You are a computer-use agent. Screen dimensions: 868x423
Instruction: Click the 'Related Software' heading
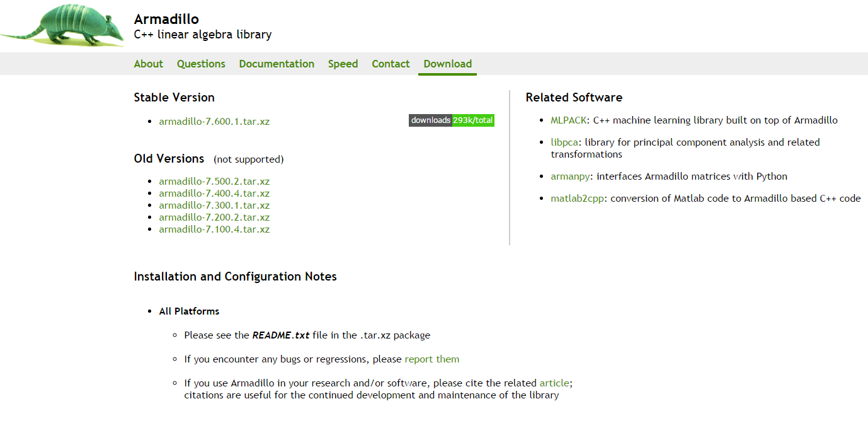click(574, 98)
